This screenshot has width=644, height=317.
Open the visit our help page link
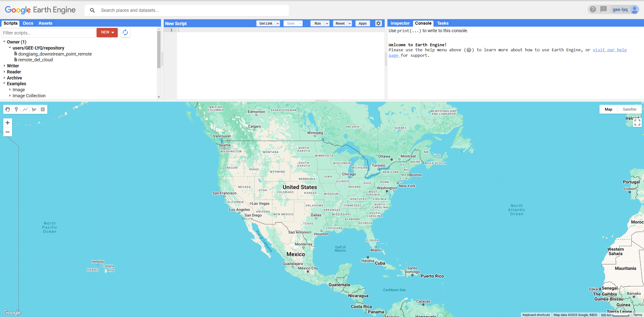point(609,50)
